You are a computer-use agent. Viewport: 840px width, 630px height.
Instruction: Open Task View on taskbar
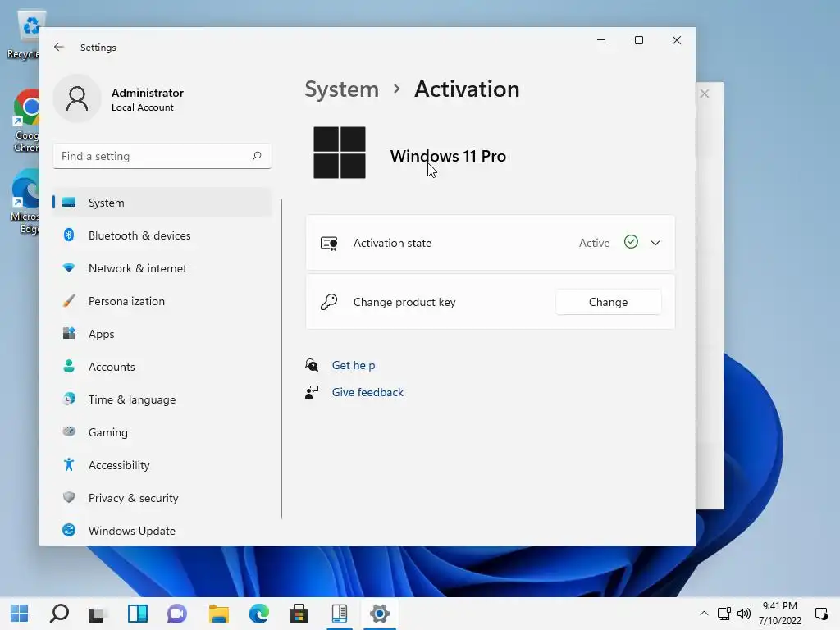[98, 614]
